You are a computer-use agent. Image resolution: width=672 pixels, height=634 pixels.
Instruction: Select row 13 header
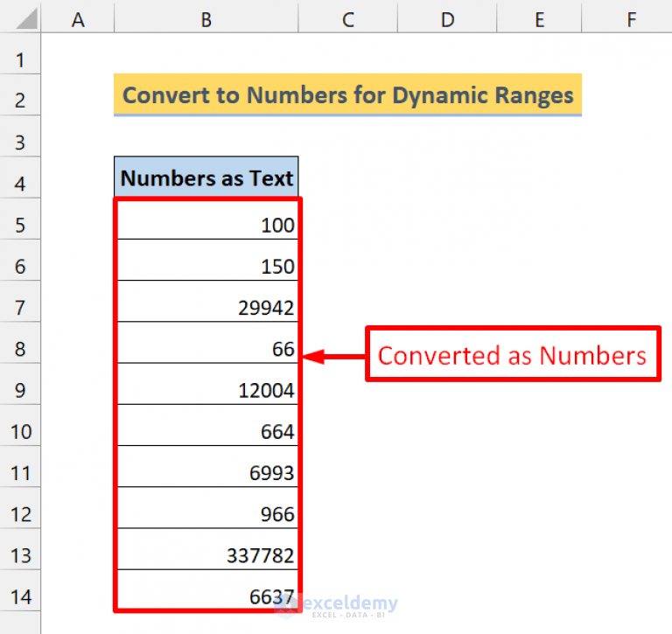tap(20, 549)
